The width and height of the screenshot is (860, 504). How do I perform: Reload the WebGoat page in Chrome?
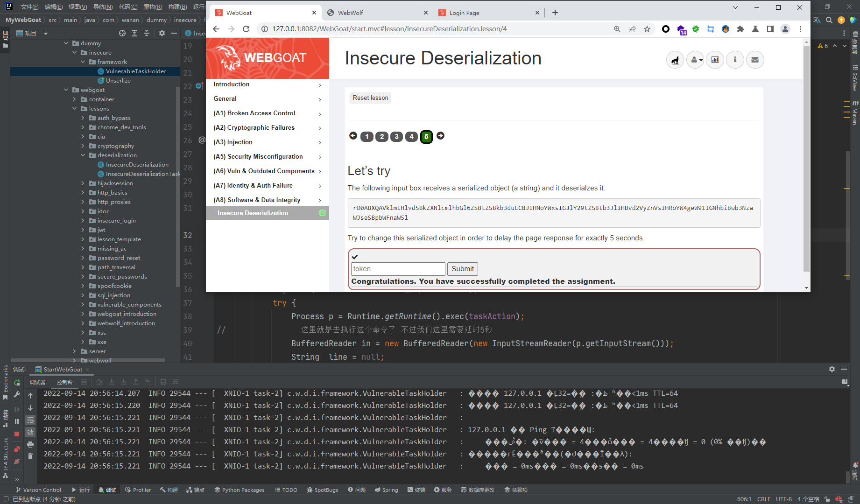coord(246,29)
